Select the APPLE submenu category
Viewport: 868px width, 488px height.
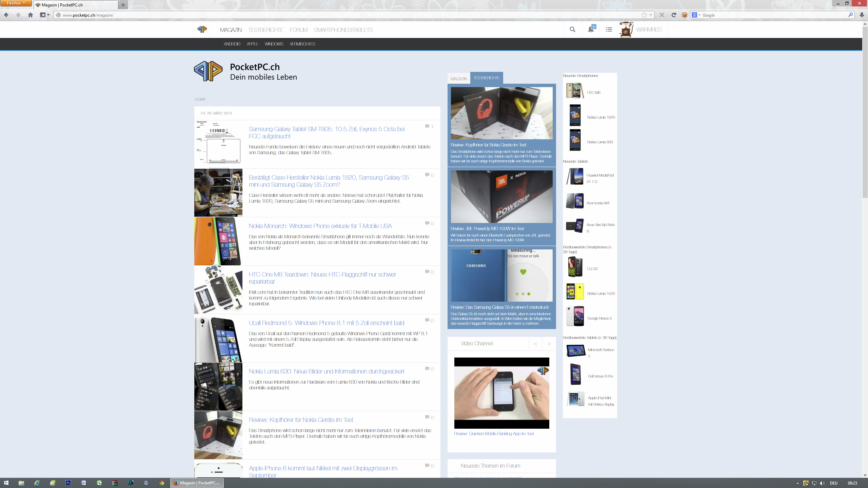pos(252,44)
